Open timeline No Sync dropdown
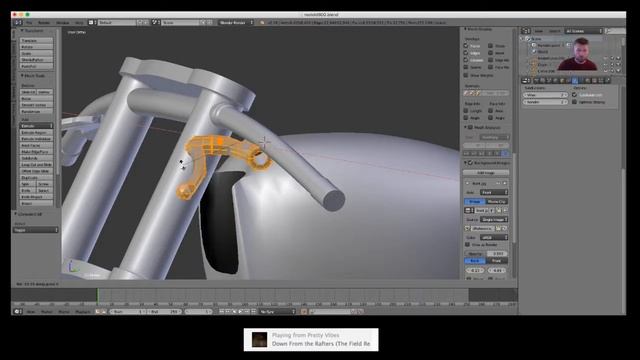640x360 pixels. (278, 311)
